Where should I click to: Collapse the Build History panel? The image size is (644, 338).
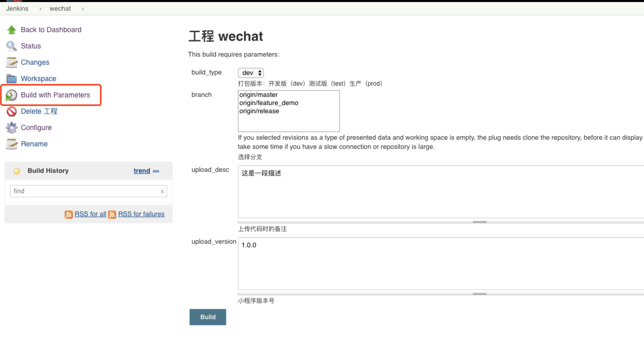[156, 171]
